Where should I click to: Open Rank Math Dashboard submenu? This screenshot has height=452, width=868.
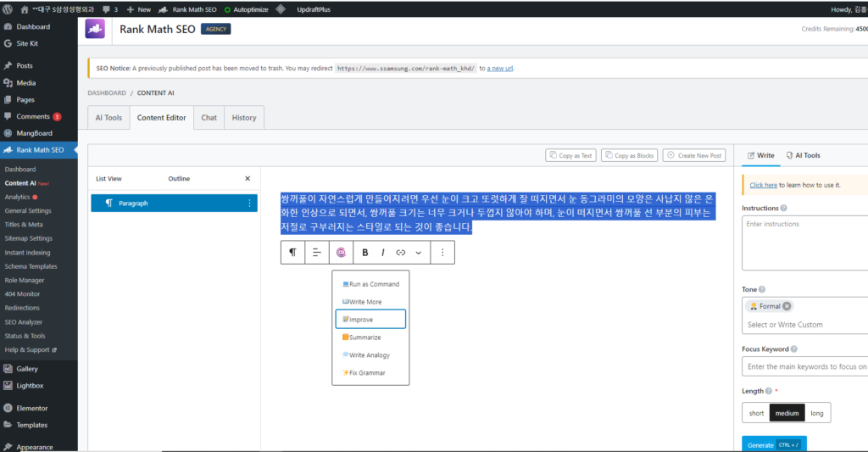tap(20, 169)
